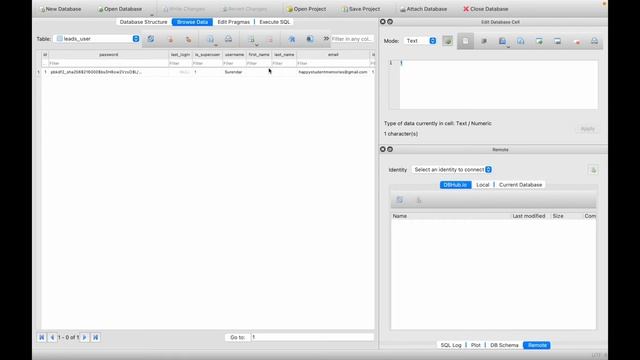The height and width of the screenshot is (360, 640).
Task: Go to next page navigation button
Action: click(x=84, y=338)
